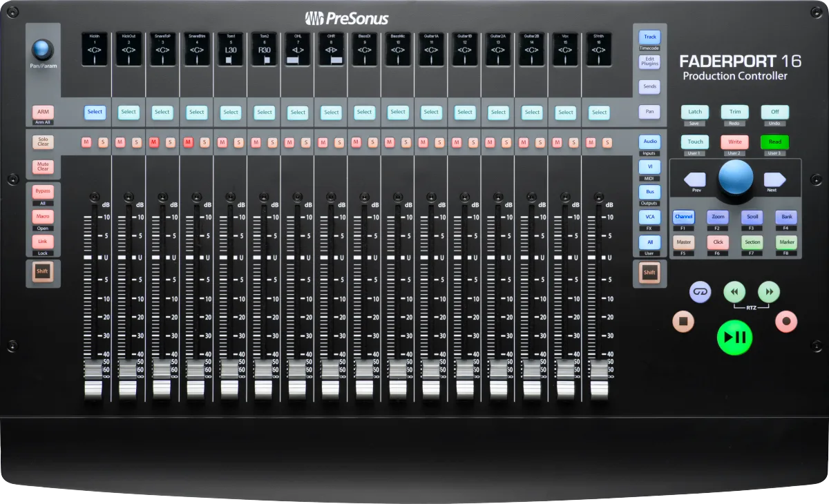Click the small Pan/Param encoder knob
This screenshot has height=504, width=829.
[42, 50]
